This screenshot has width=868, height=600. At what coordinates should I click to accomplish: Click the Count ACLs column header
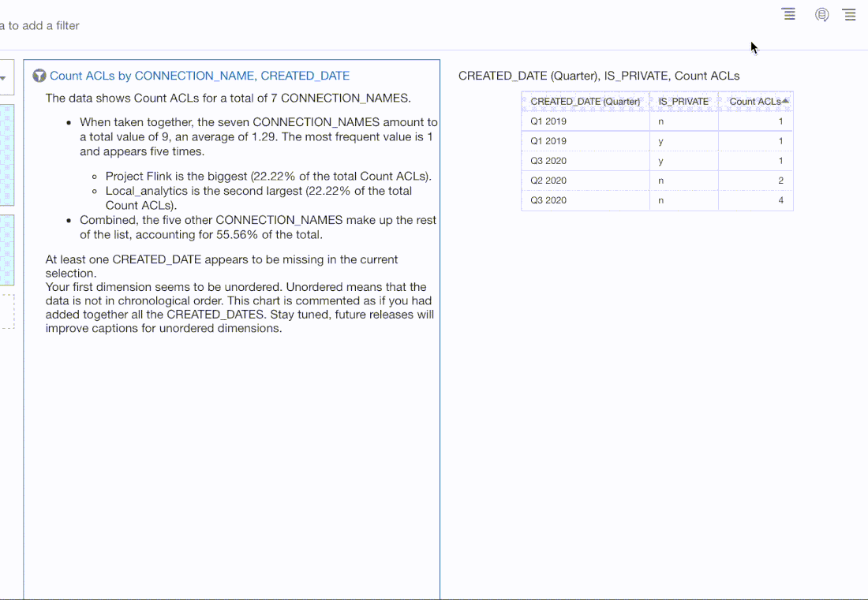click(755, 101)
